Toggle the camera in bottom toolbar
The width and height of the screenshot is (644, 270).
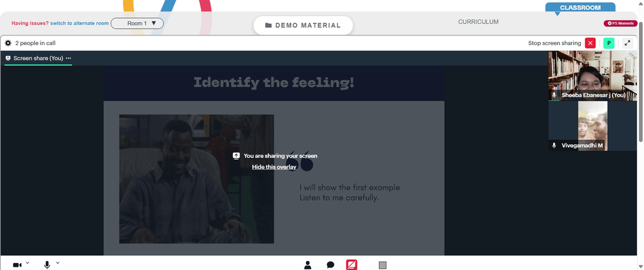click(17, 265)
